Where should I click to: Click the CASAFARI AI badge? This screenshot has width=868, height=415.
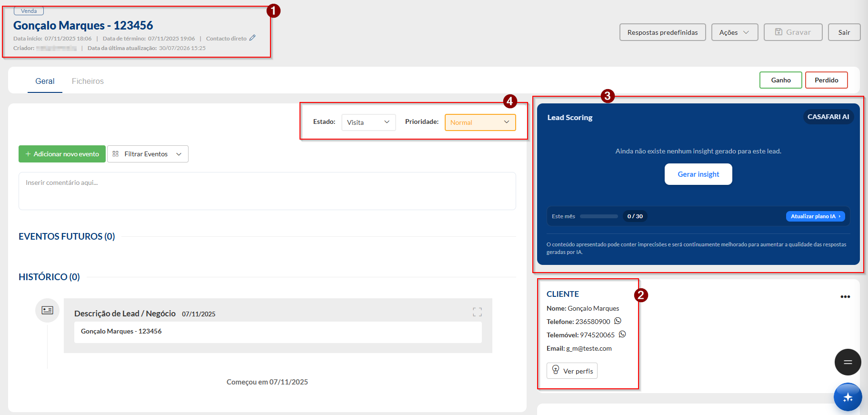point(828,117)
